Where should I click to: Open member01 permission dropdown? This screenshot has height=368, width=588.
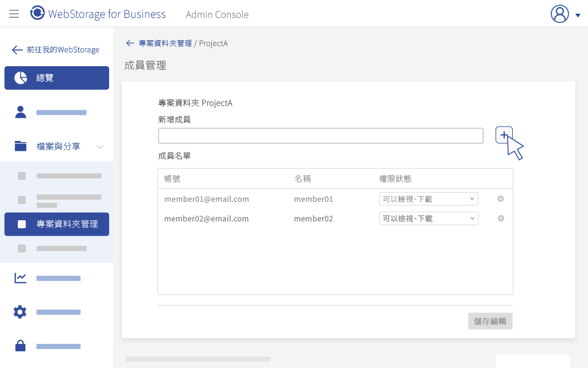428,198
